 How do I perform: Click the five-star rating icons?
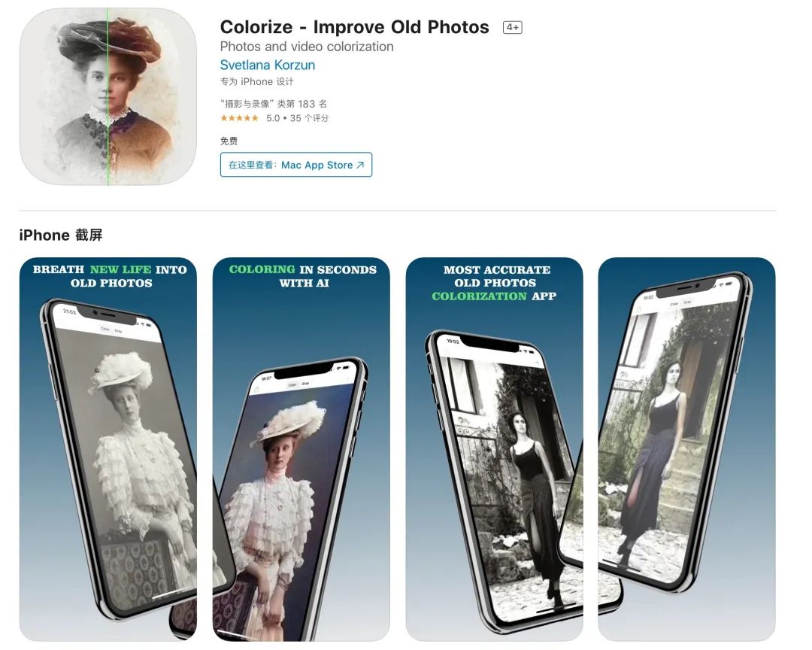click(x=239, y=118)
